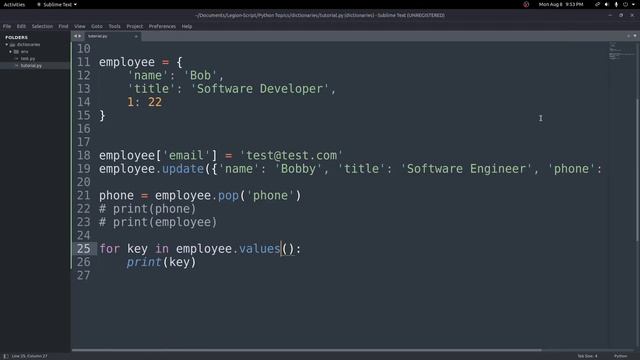The height and width of the screenshot is (360, 640).
Task: Click line number 25 in gutter
Action: pyautogui.click(x=84, y=249)
